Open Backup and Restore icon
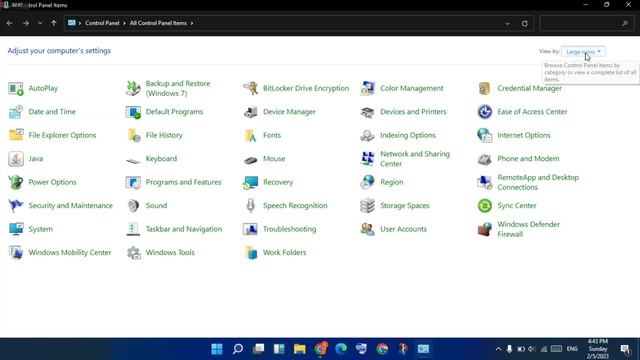This screenshot has width=640, height=360. pyautogui.click(x=133, y=88)
